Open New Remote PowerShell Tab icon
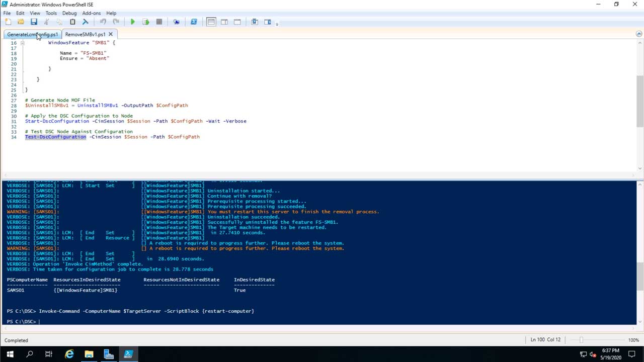Viewport: 644px width, 362px height. (x=176, y=22)
